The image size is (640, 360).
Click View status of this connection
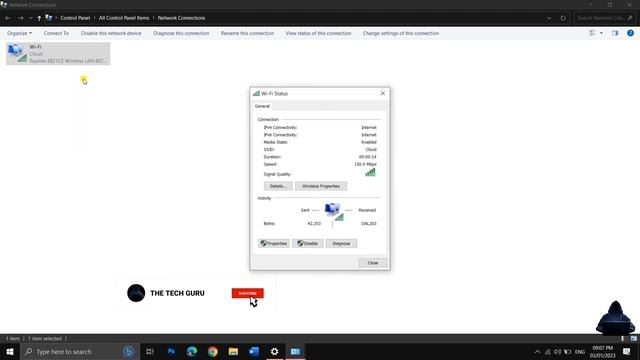(318, 33)
